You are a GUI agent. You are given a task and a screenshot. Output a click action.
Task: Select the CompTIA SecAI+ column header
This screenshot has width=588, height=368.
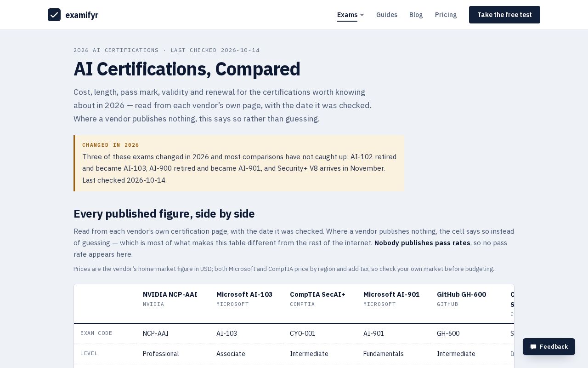tap(317, 294)
